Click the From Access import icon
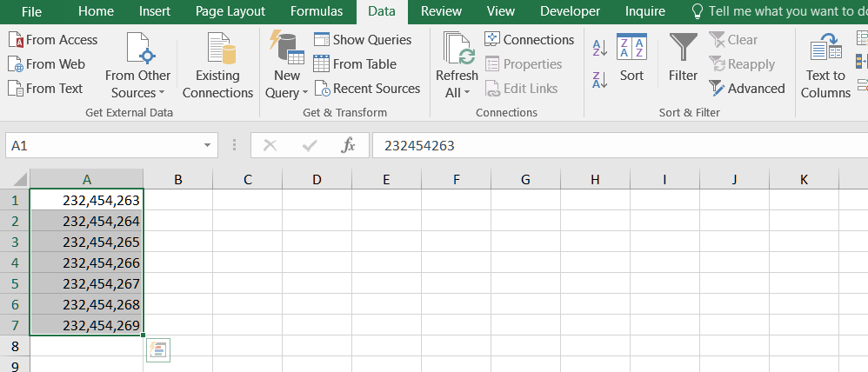868x372 pixels. coord(16,40)
